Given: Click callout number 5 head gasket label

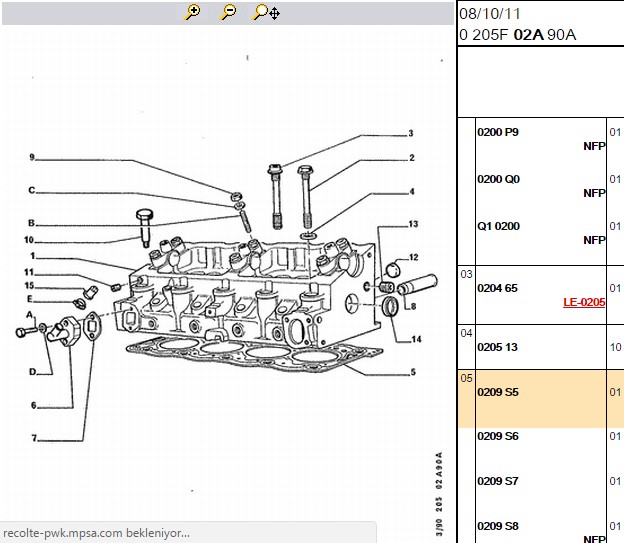Looking at the screenshot, I should click(413, 372).
